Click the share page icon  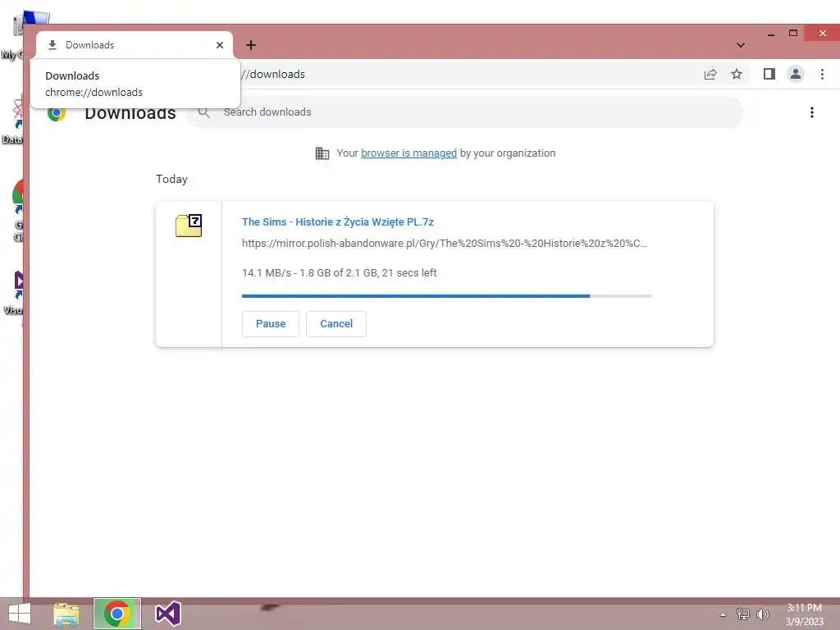(x=710, y=74)
